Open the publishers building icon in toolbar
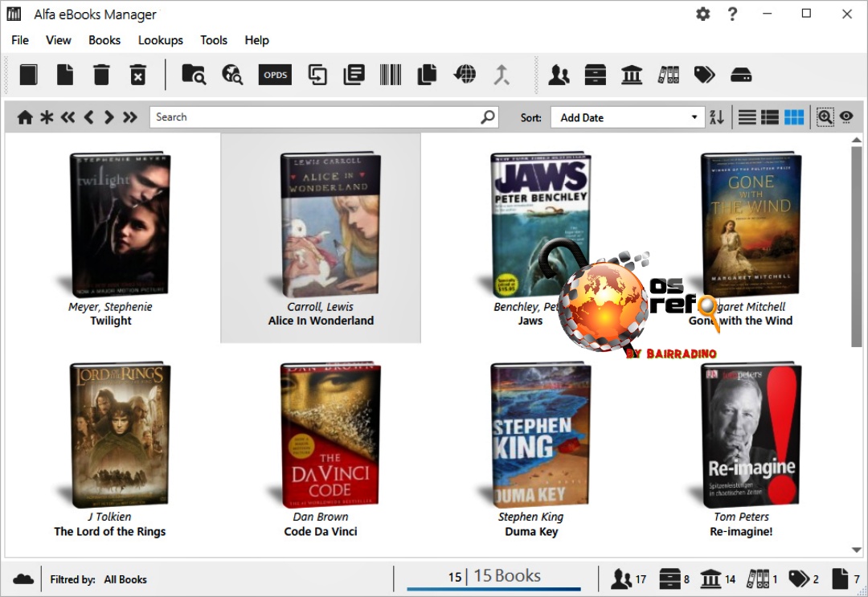Image resolution: width=868 pixels, height=597 pixels. pyautogui.click(x=632, y=75)
